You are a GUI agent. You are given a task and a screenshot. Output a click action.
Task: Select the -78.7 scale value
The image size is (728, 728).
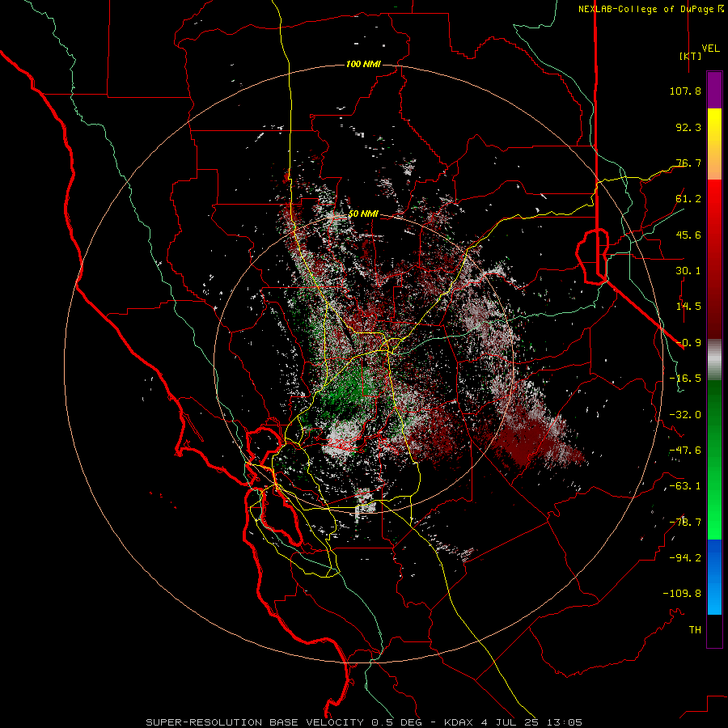pyautogui.click(x=685, y=523)
